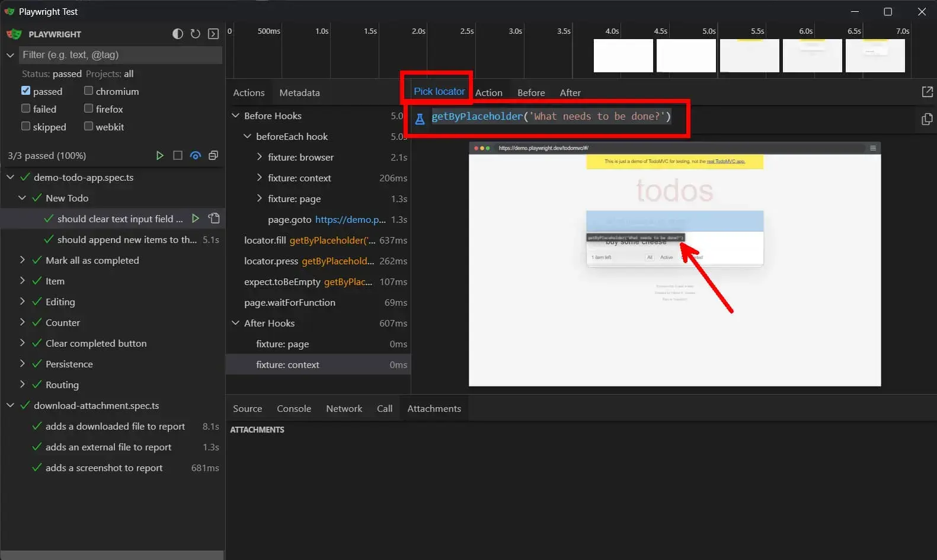This screenshot has width=937, height=560.
Task: Switch to the Actions tab
Action: click(x=249, y=92)
